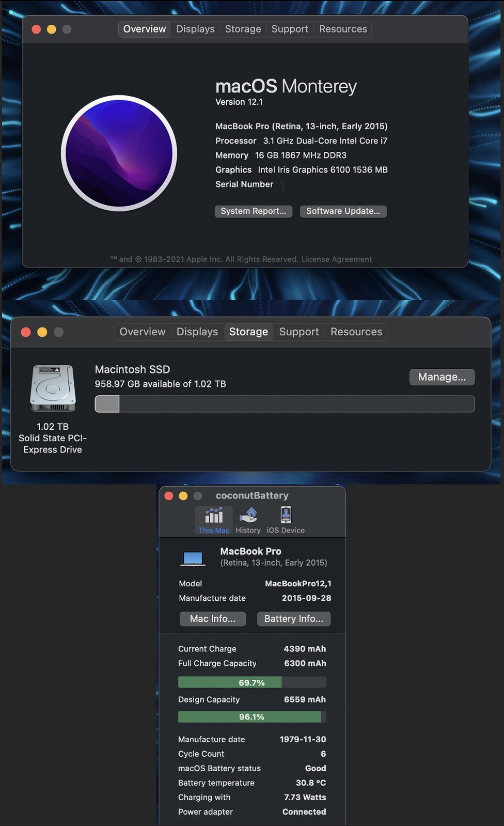Click '16 GB 1867 MHz DDR3' memory value
The height and width of the screenshot is (826, 504).
[x=301, y=155]
